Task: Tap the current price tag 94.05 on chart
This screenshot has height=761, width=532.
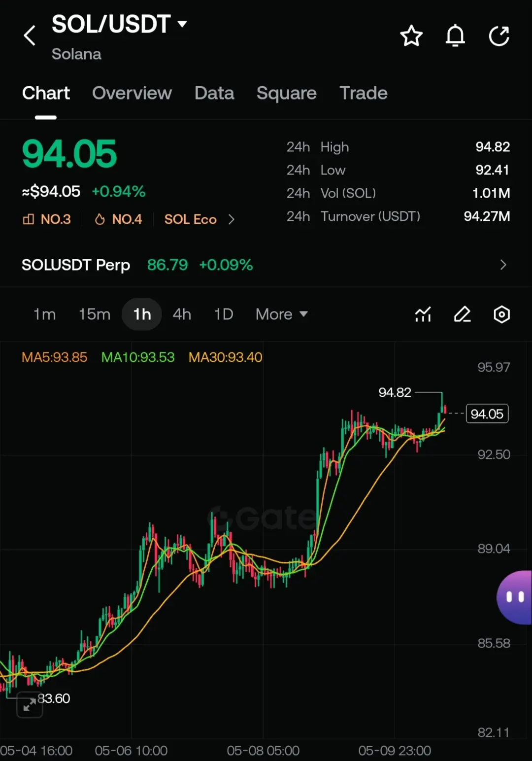Action: pyautogui.click(x=487, y=414)
